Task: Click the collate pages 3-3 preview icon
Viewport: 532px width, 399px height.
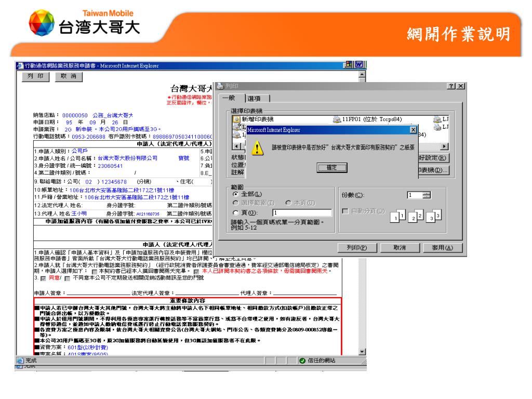Action: [434, 216]
